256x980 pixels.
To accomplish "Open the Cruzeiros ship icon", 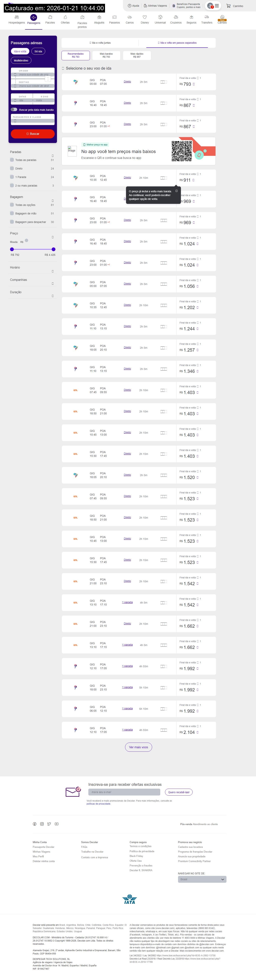I will pyautogui.click(x=176, y=17).
